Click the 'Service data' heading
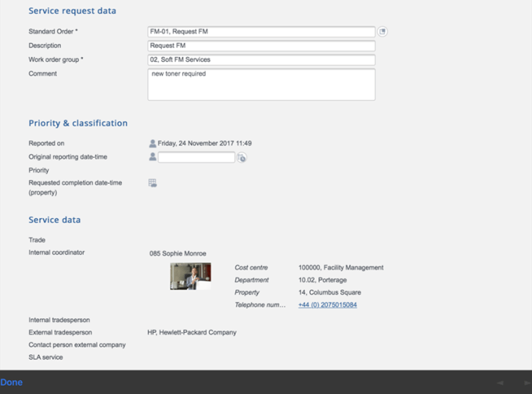The width and height of the screenshot is (532, 394). (55, 220)
